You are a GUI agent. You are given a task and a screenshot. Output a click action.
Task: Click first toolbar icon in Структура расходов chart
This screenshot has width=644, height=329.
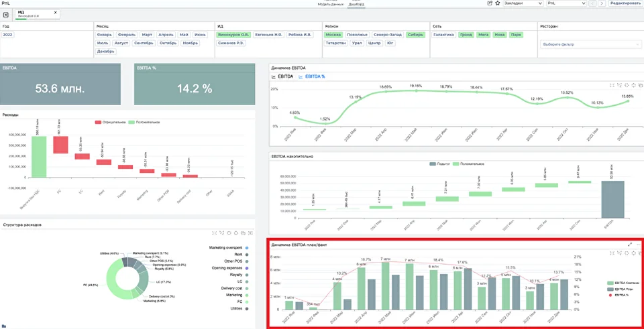pyautogui.click(x=215, y=233)
